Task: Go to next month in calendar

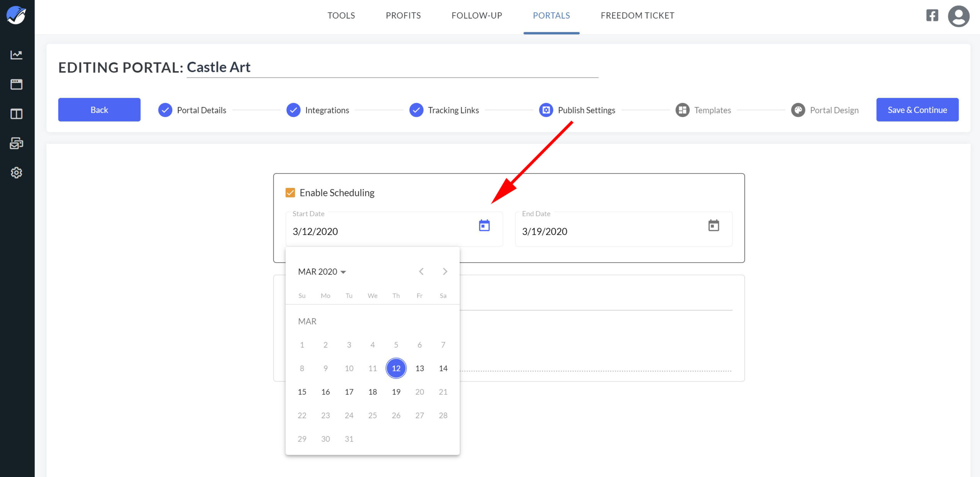Action: point(445,271)
